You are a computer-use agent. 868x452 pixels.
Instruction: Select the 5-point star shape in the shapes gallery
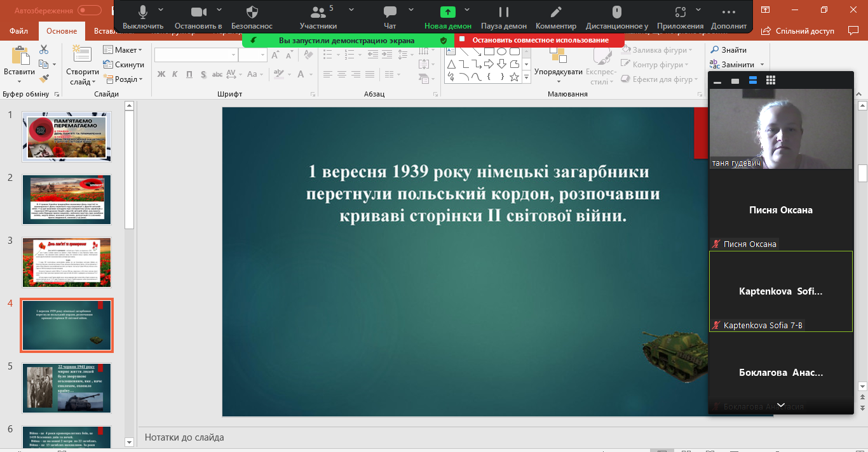[x=514, y=77]
